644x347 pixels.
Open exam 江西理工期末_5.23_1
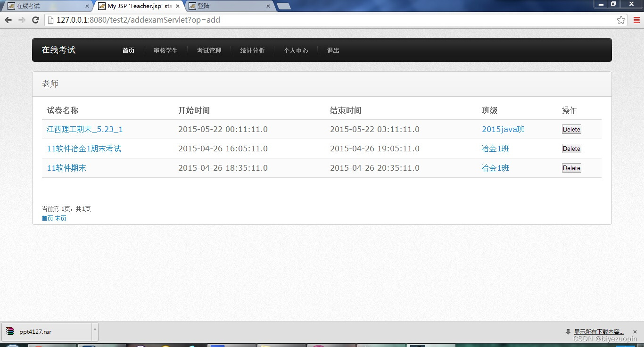pyautogui.click(x=85, y=129)
